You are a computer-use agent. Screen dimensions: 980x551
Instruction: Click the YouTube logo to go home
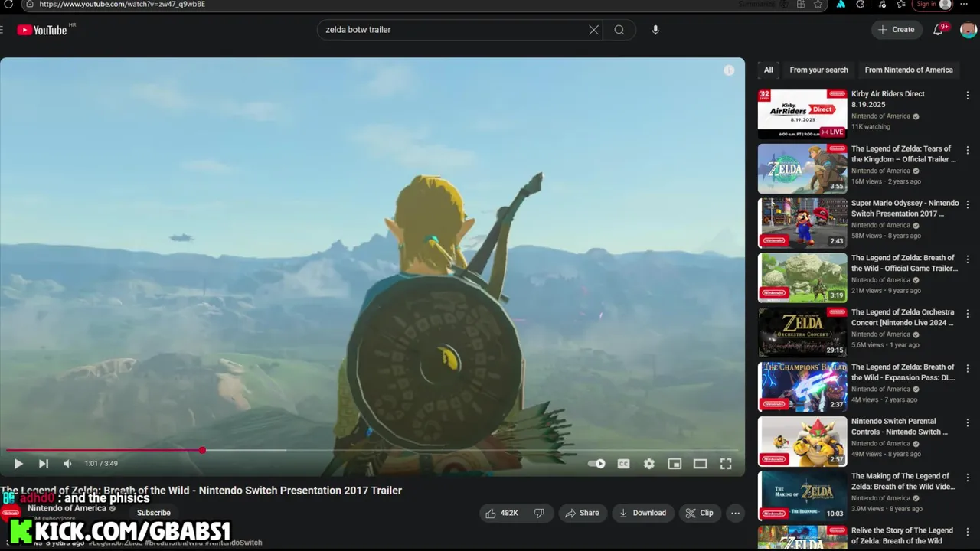click(x=42, y=30)
